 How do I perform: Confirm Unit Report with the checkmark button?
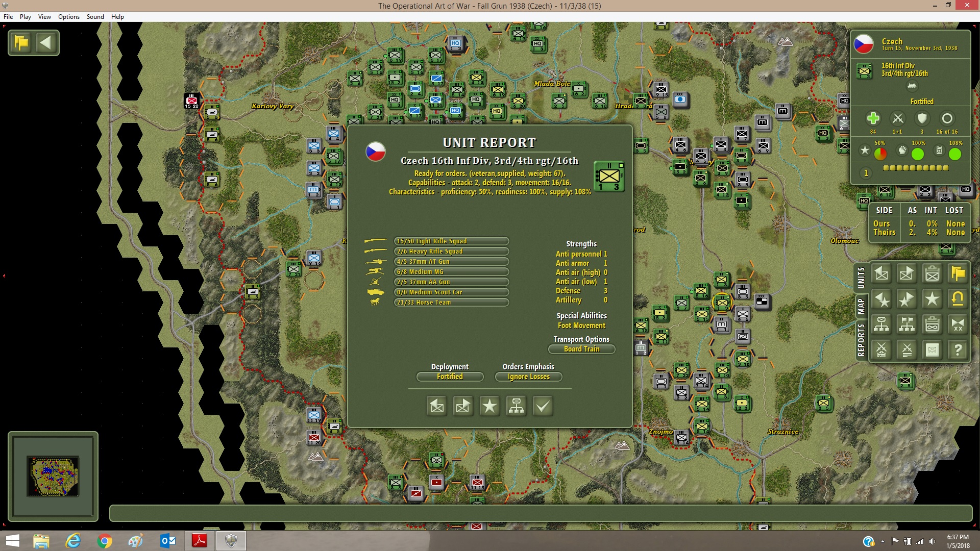coord(543,406)
